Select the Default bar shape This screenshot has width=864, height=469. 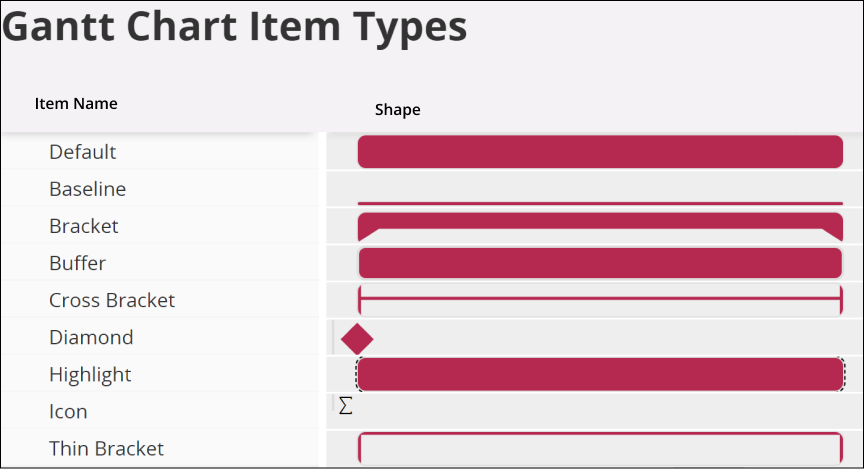pos(600,152)
